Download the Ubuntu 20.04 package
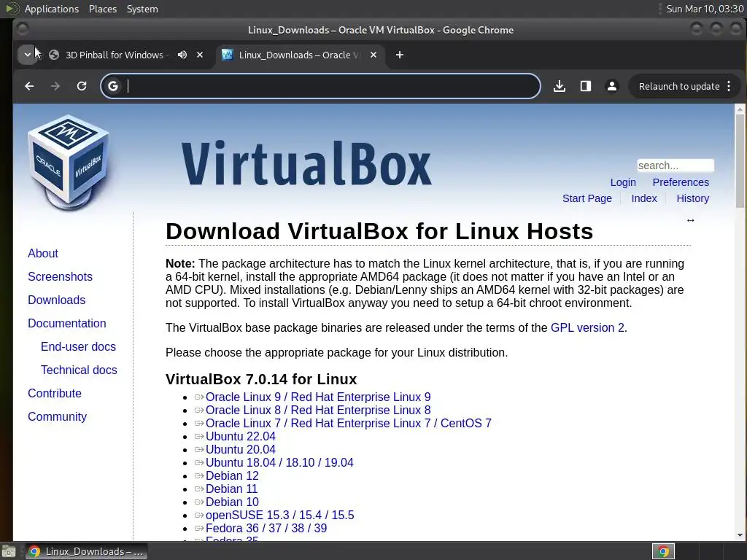This screenshot has height=560, width=747. [x=241, y=449]
